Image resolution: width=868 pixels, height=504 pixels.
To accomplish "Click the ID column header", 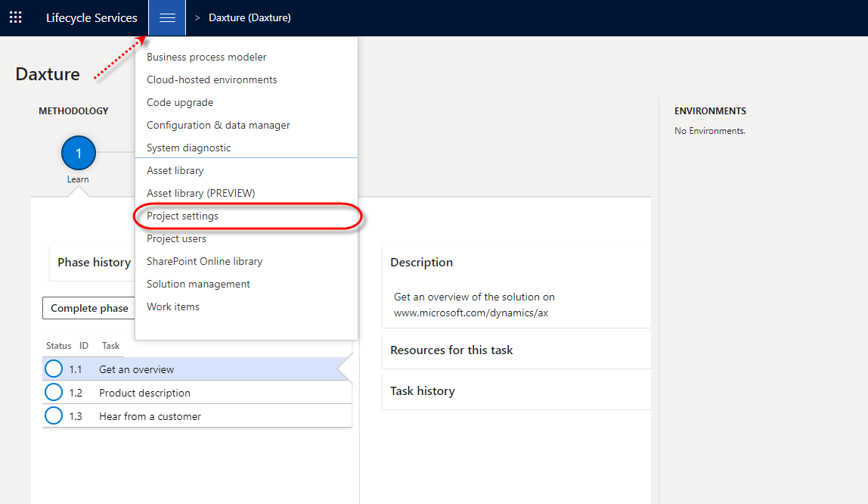I will tap(84, 346).
